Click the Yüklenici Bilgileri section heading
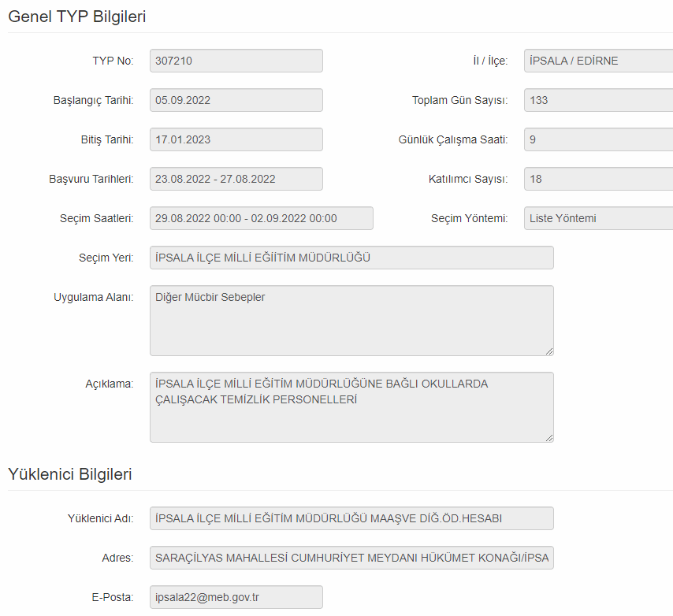 click(x=69, y=474)
